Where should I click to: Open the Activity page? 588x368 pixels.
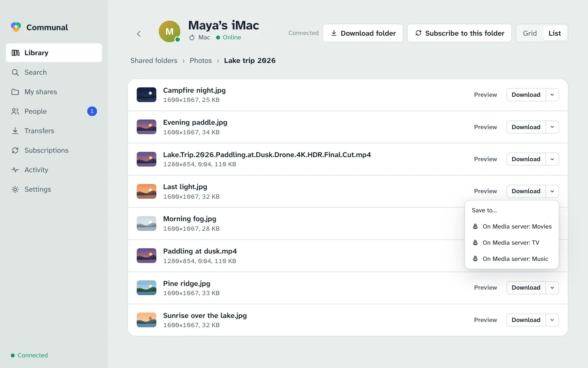[x=54, y=170]
